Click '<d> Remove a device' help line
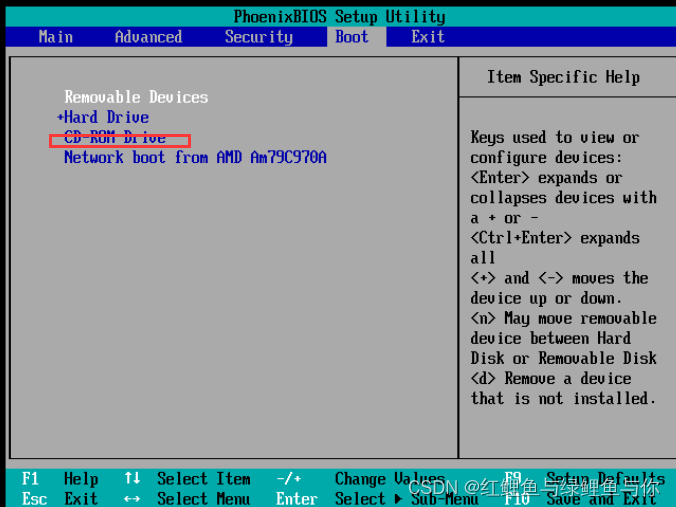The width and height of the screenshot is (676, 507). click(x=551, y=379)
